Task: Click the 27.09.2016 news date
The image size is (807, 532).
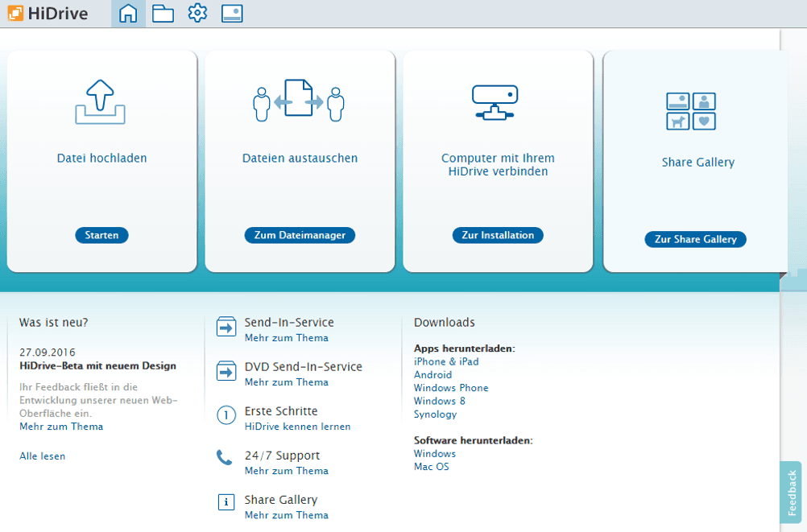Action: (48, 353)
